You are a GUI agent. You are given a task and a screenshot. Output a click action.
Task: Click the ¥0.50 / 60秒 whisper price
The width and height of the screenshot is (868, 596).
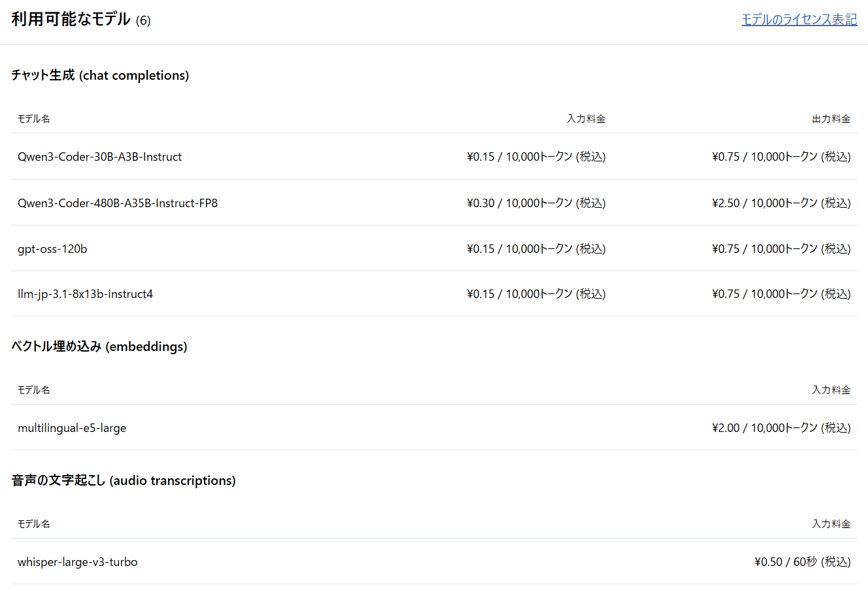[803, 561]
